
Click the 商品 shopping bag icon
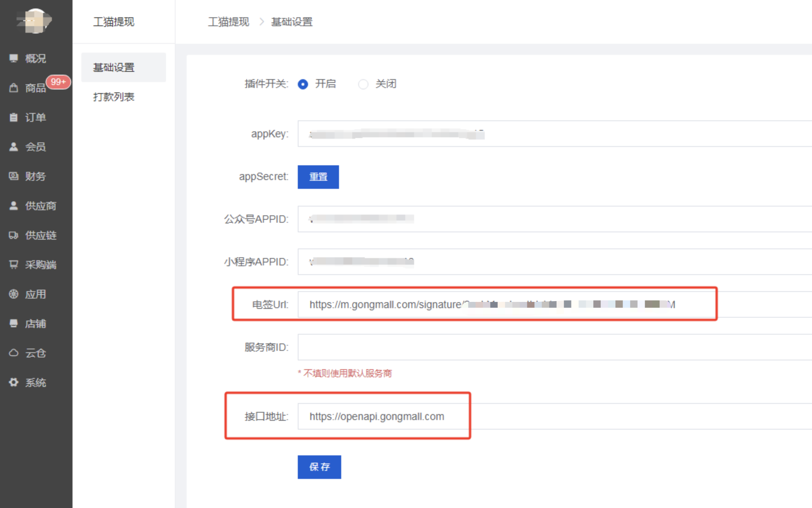pyautogui.click(x=14, y=88)
